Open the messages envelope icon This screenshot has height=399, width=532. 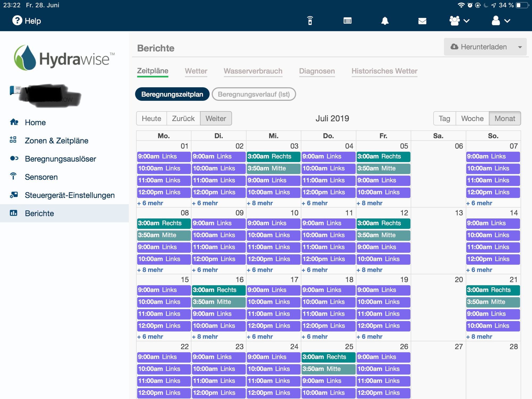[422, 21]
